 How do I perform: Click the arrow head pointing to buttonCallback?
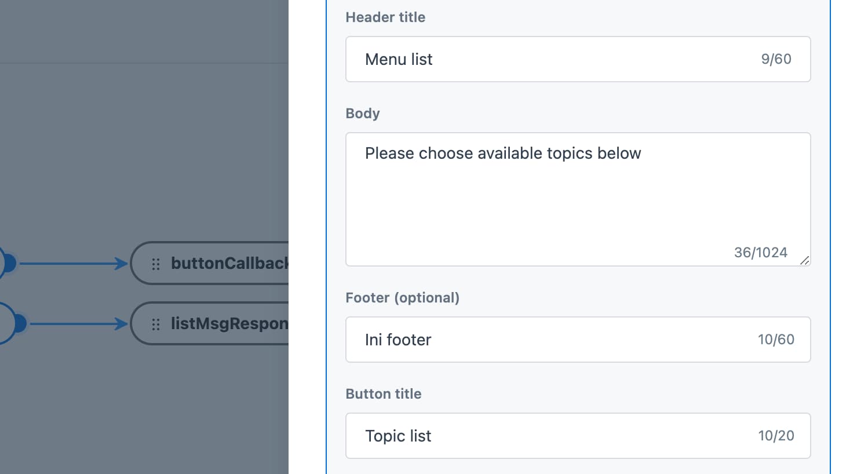[x=122, y=264]
